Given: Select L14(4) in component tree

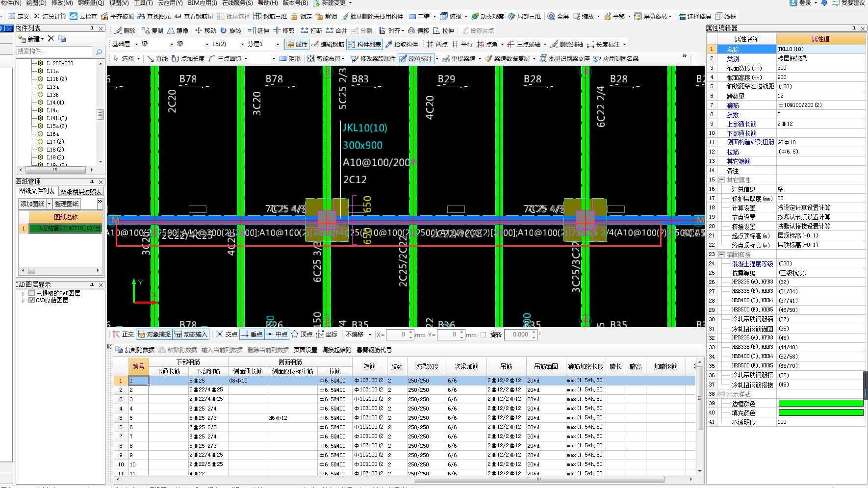Looking at the screenshot, I should coord(55,103).
